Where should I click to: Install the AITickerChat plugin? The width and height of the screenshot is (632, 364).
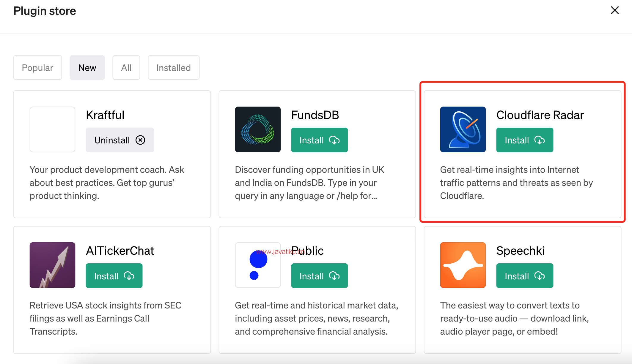[x=114, y=276]
